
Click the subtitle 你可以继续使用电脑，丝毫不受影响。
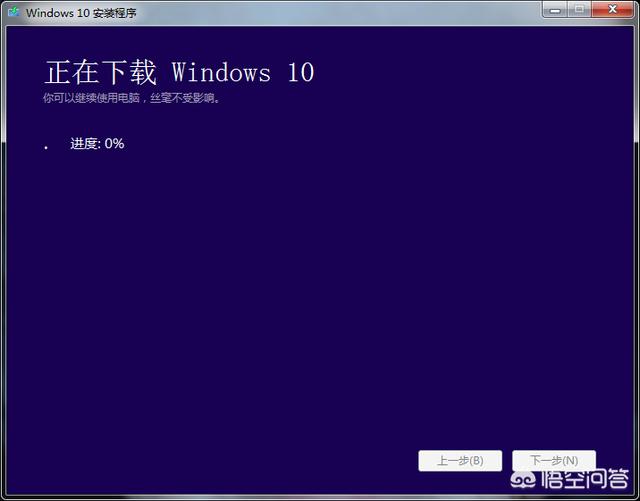click(131, 98)
